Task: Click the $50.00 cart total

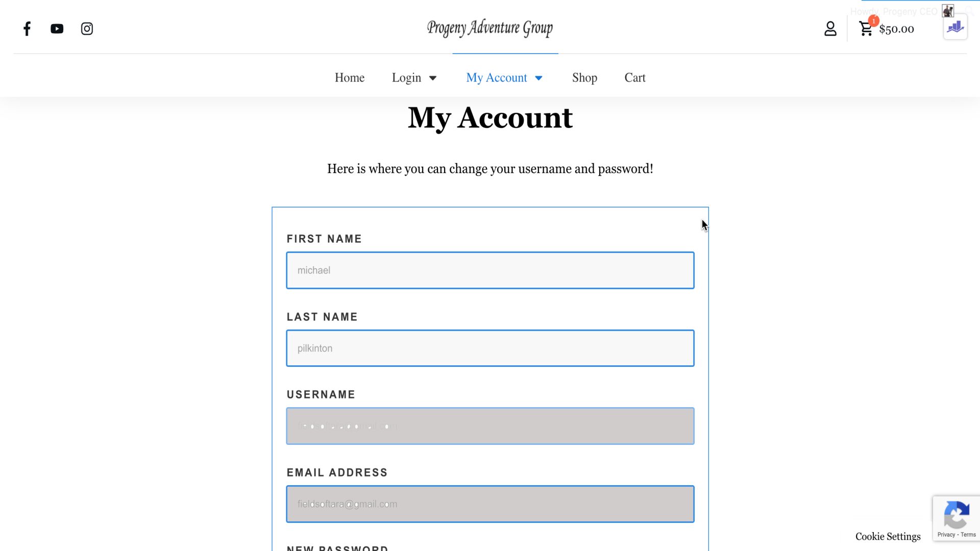Action: pos(897,29)
